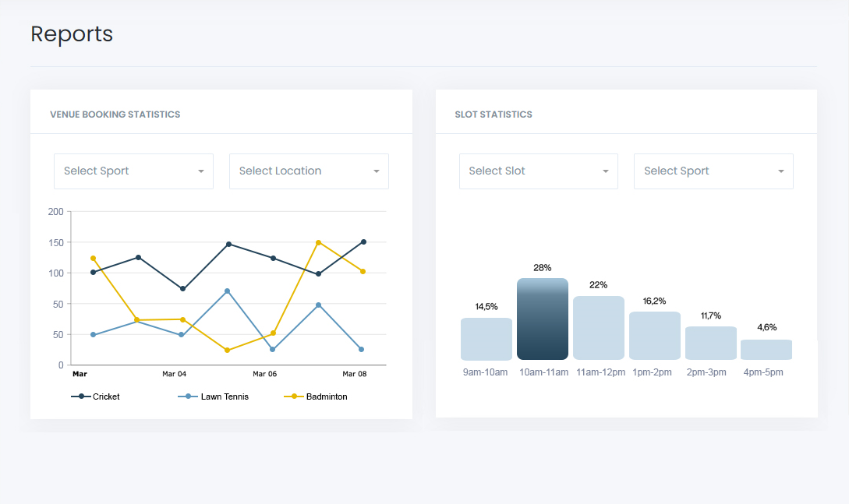The width and height of the screenshot is (849, 504).
Task: Click the Venue Booking Statistics heading
Action: 115,115
